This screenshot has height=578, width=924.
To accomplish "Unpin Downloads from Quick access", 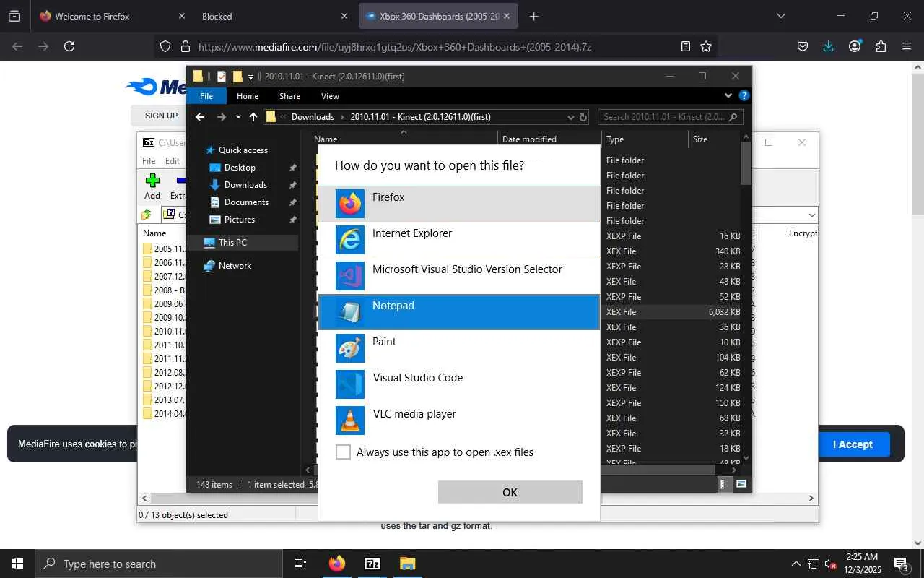I will [292, 185].
